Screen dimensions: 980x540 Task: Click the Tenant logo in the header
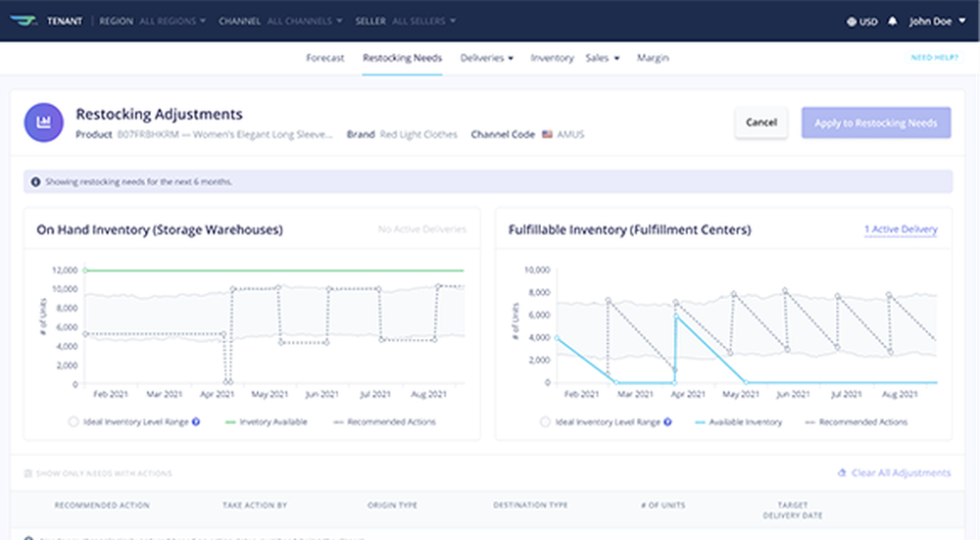[x=24, y=21]
